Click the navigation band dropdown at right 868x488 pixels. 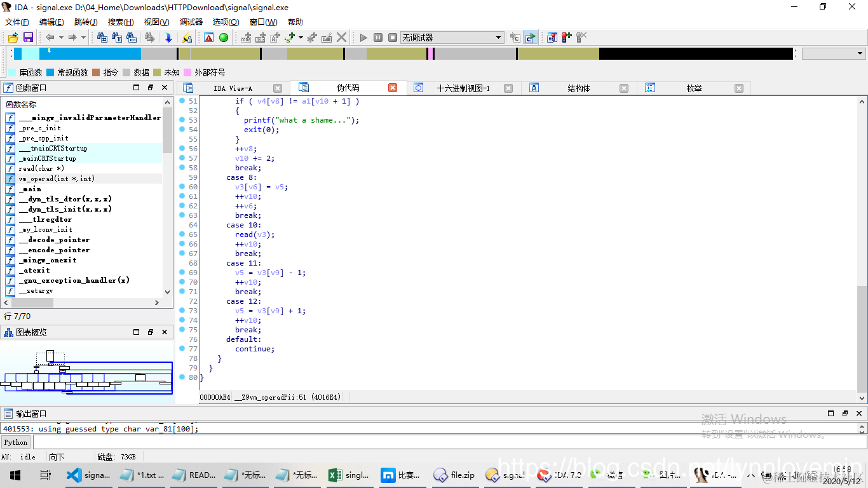[x=834, y=54]
